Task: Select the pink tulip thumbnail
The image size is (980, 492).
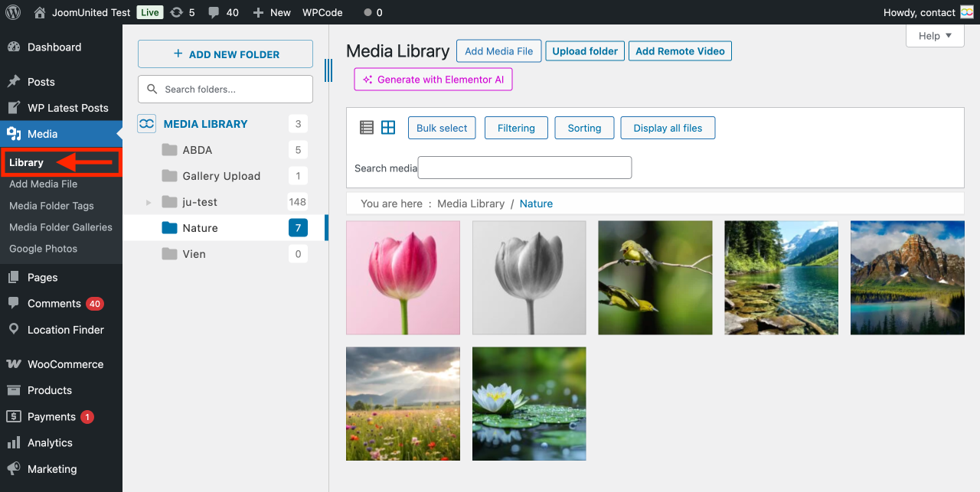Action: [x=403, y=278]
